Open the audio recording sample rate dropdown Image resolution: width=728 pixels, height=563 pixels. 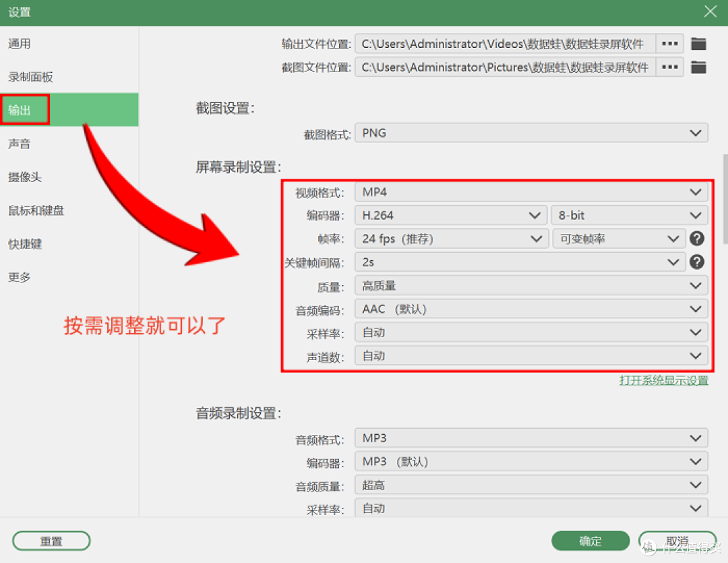(x=531, y=508)
